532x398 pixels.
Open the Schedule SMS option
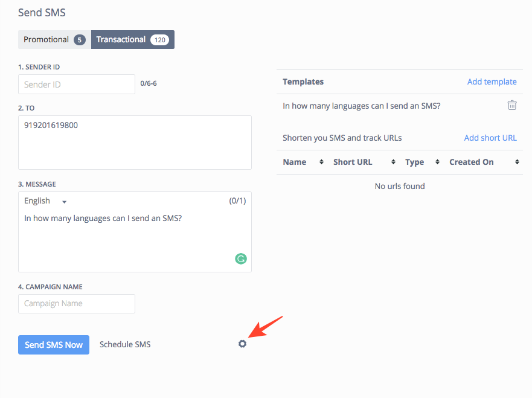tap(125, 344)
